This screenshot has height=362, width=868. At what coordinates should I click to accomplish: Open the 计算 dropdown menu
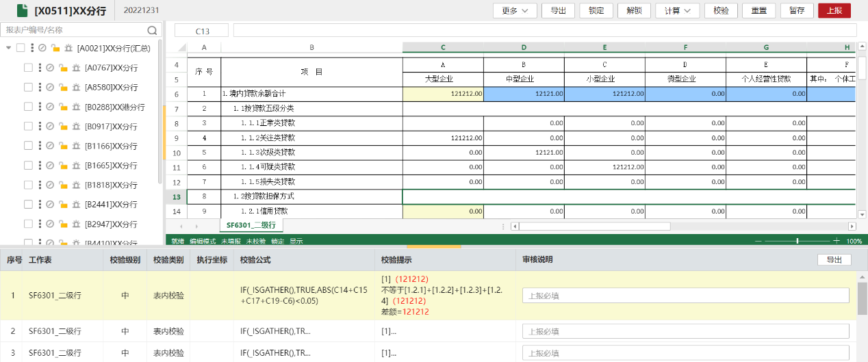tap(677, 10)
